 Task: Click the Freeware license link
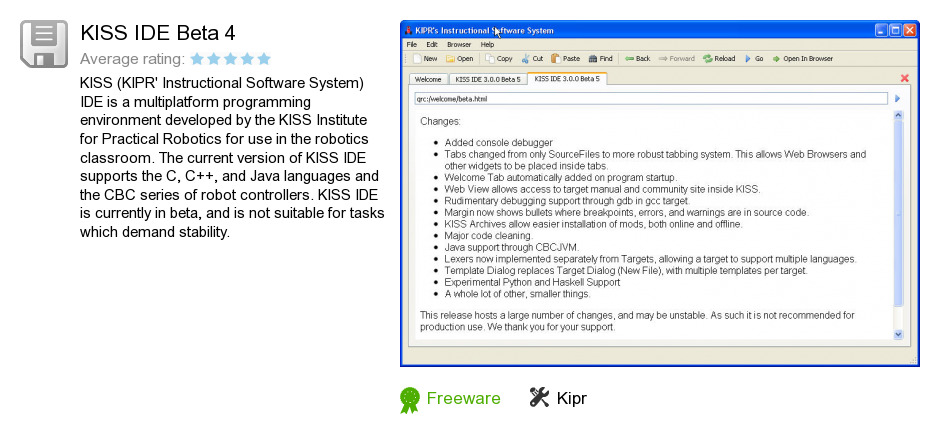click(x=463, y=398)
